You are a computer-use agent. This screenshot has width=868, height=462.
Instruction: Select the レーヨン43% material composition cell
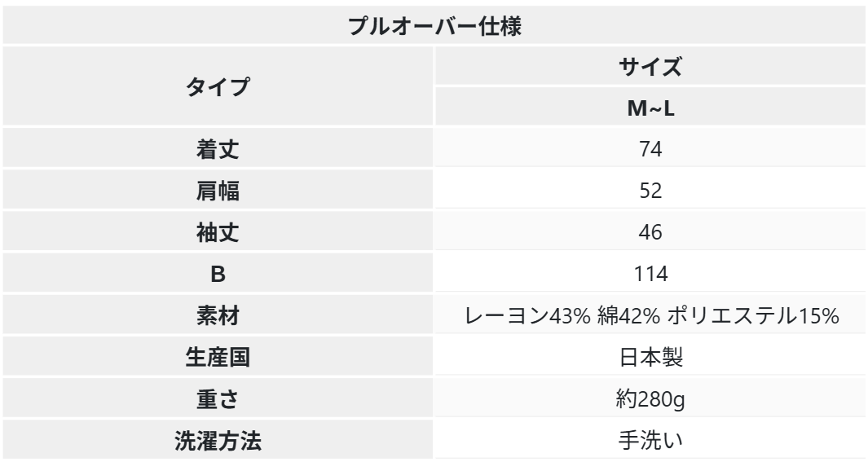650,316
